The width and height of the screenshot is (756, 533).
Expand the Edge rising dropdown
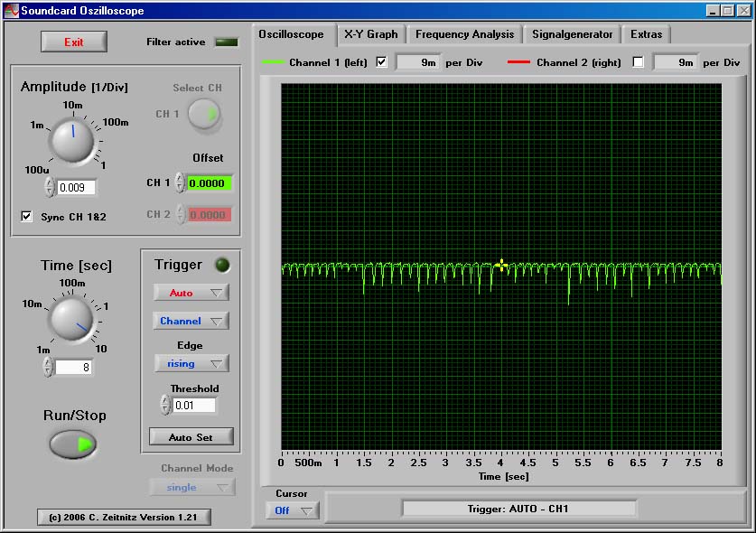coord(191,363)
